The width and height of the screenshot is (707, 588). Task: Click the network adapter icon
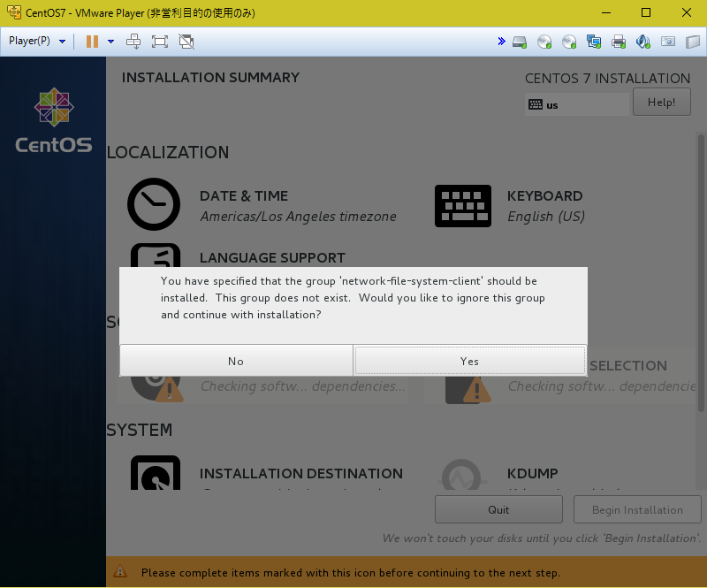(x=594, y=42)
